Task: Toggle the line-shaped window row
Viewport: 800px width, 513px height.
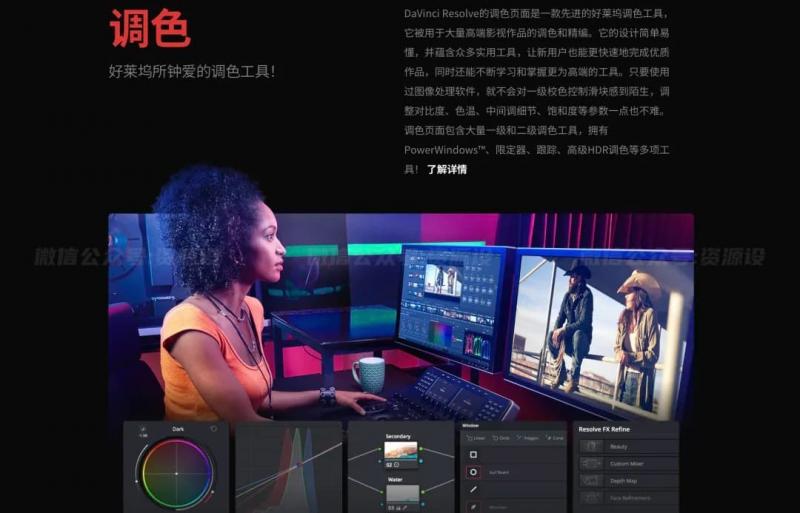Action: click(474, 489)
